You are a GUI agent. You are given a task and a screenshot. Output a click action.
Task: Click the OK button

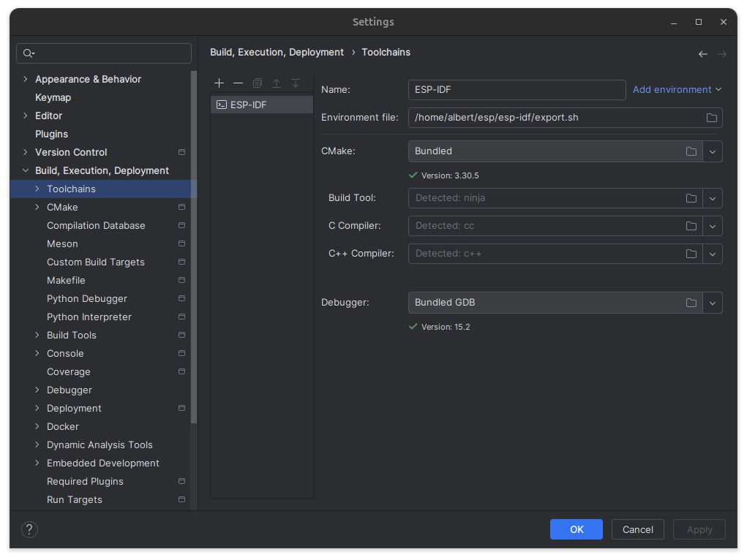click(x=576, y=529)
